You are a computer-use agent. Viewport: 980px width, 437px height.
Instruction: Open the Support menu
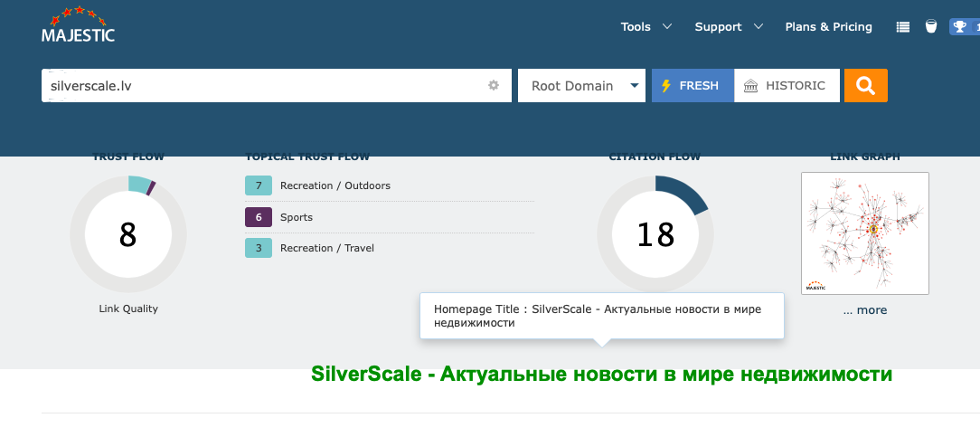pos(718,27)
